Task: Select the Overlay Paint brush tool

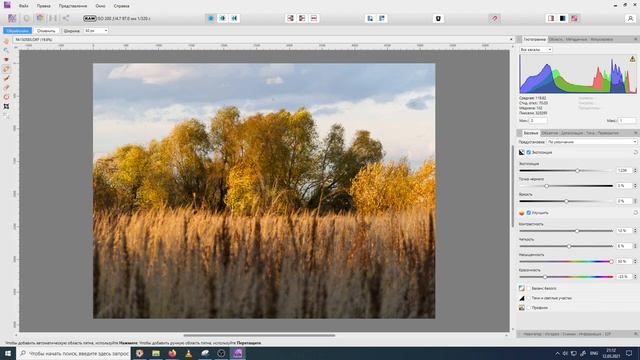Action: (6, 78)
